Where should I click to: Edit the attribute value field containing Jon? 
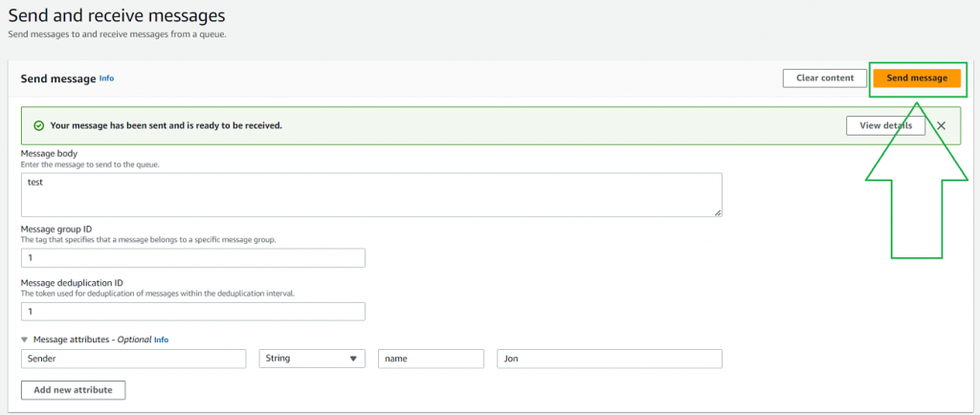pos(609,359)
